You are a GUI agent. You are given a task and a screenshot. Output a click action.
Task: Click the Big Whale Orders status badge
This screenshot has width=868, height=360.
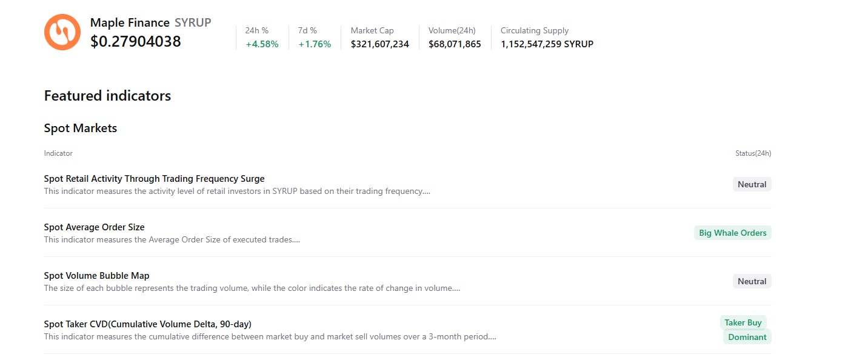tap(732, 232)
